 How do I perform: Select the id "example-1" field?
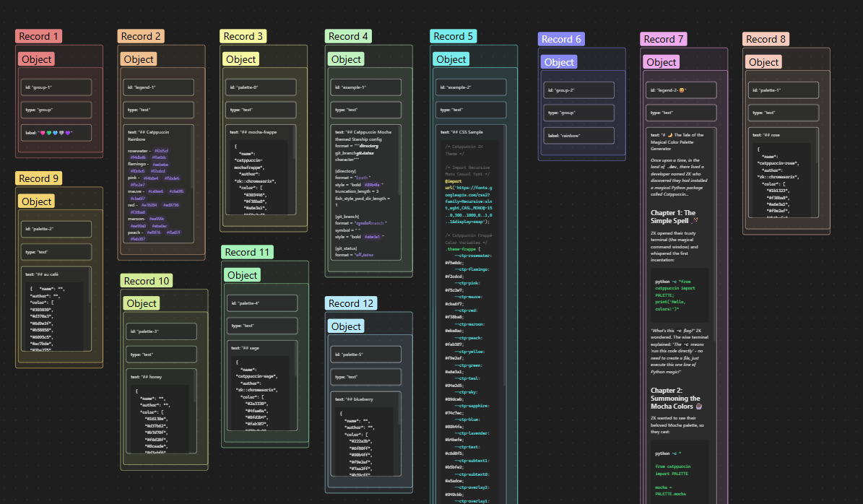point(366,87)
